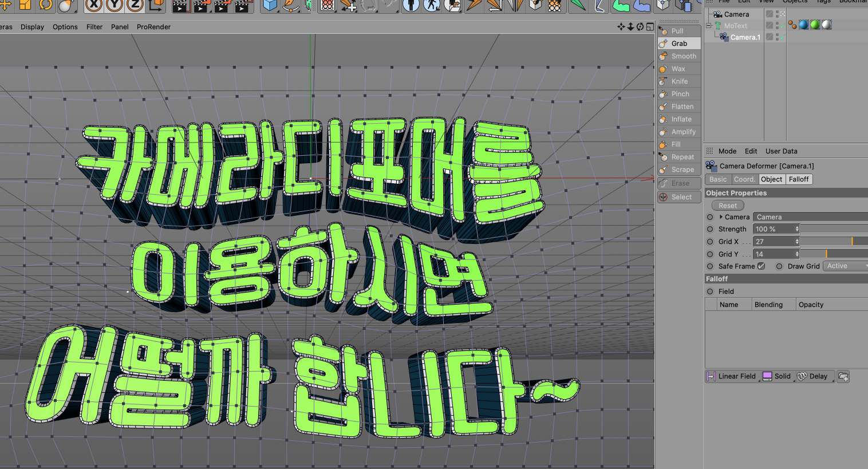Viewport: 868px width, 469px height.
Task: Choose the Repeat sculpt brush
Action: point(679,157)
